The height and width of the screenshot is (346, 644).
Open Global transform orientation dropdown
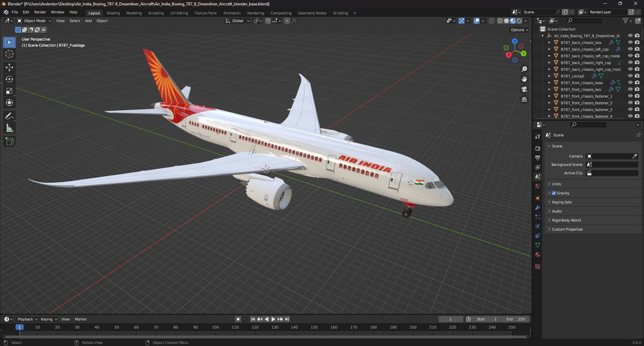point(237,21)
